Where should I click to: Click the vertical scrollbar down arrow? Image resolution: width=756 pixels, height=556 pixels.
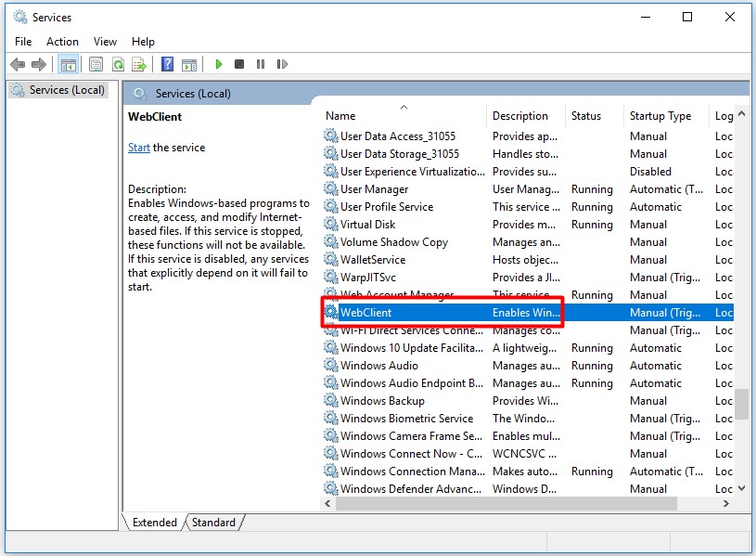[741, 488]
